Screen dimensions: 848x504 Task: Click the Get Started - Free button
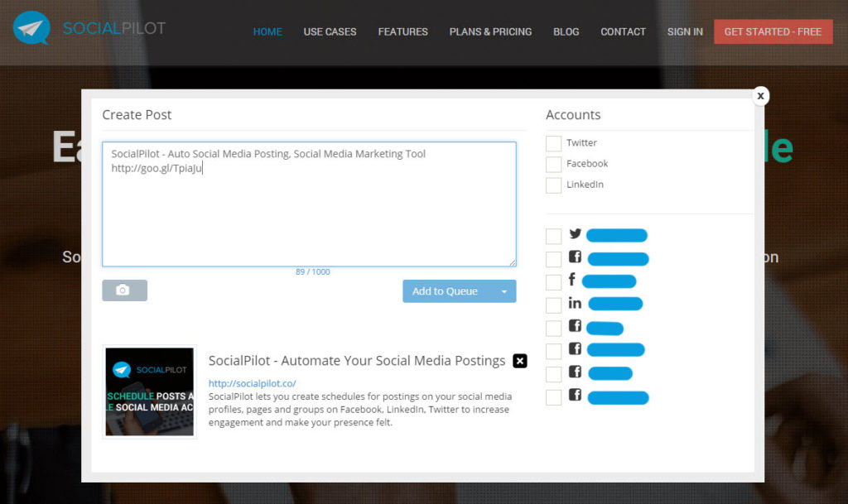coord(773,31)
